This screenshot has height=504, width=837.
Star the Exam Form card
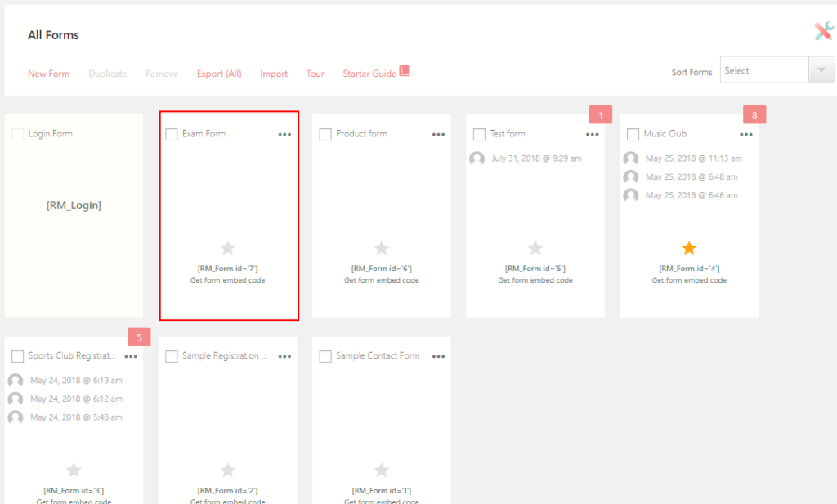[x=228, y=248]
